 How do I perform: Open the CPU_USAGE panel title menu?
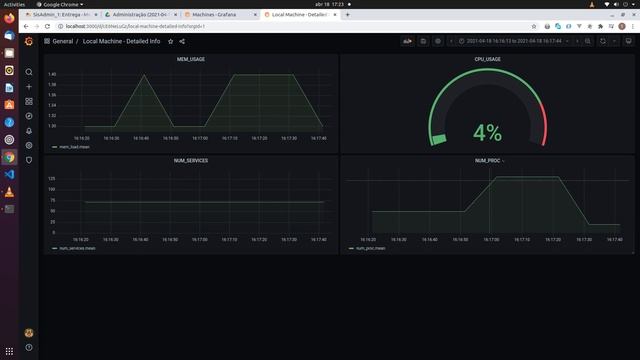point(487,59)
